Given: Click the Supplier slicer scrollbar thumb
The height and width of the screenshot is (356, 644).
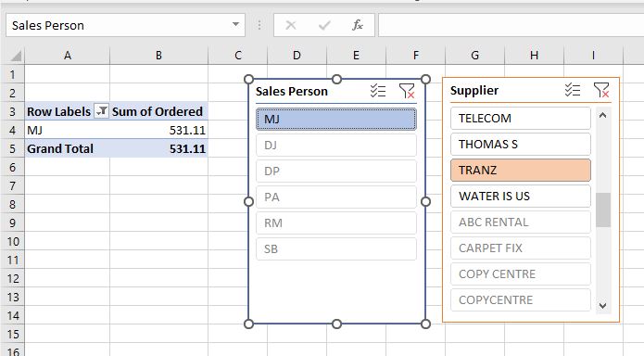Looking at the screenshot, I should tap(603, 210).
